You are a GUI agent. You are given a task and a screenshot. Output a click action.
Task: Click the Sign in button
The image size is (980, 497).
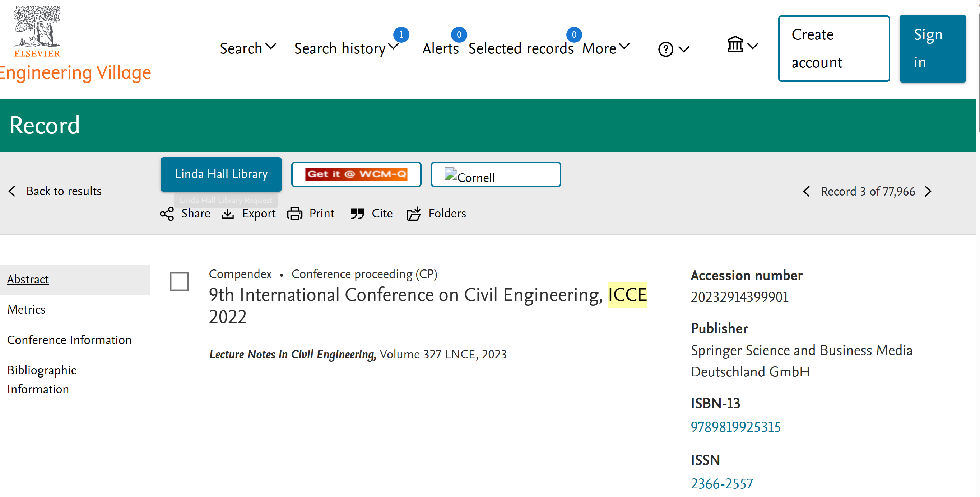click(932, 49)
